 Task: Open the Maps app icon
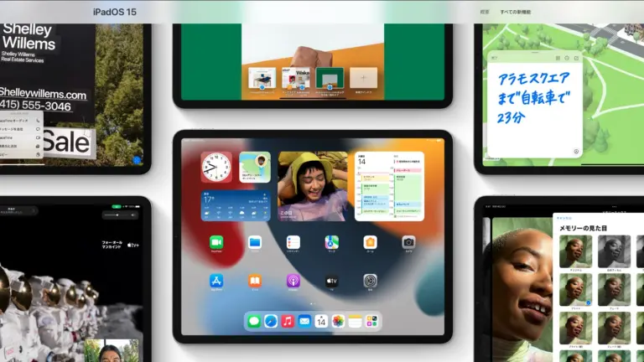332,242
